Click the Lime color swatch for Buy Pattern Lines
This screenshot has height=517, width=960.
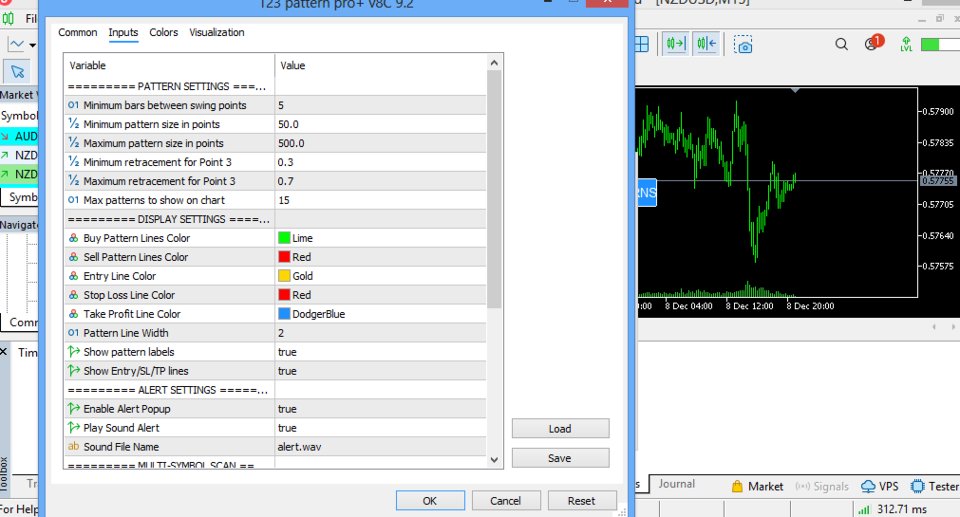(x=284, y=238)
